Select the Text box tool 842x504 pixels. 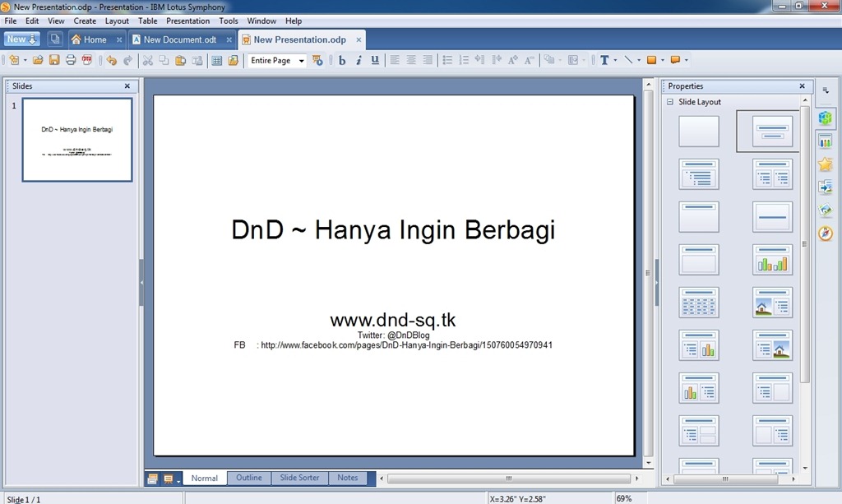604,60
